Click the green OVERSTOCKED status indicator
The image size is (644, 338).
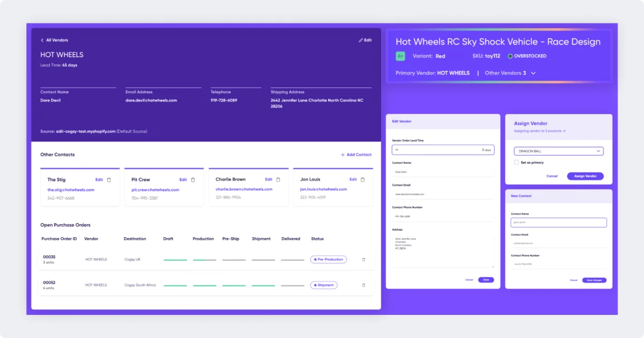[527, 56]
